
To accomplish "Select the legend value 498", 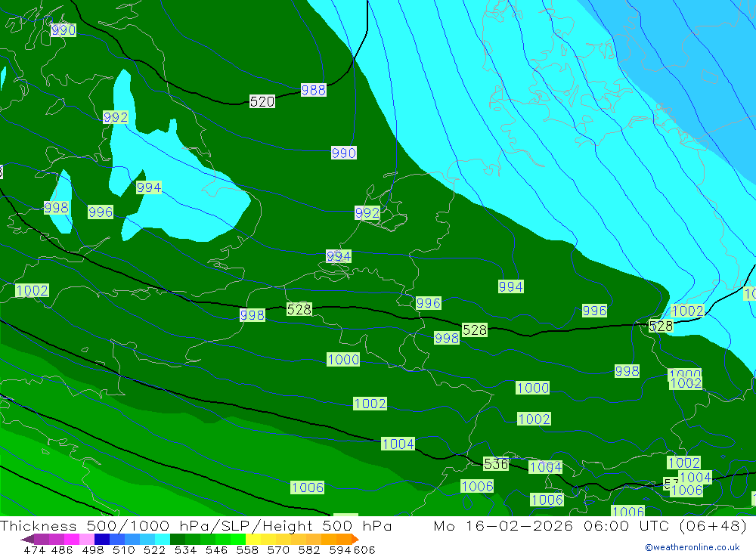I will tap(92, 550).
